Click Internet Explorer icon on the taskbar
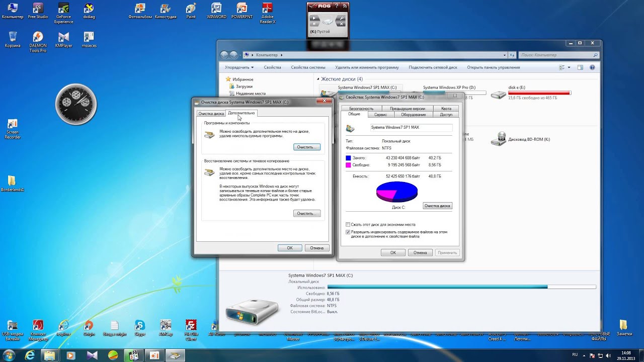This screenshot has height=362, width=644. [30, 355]
